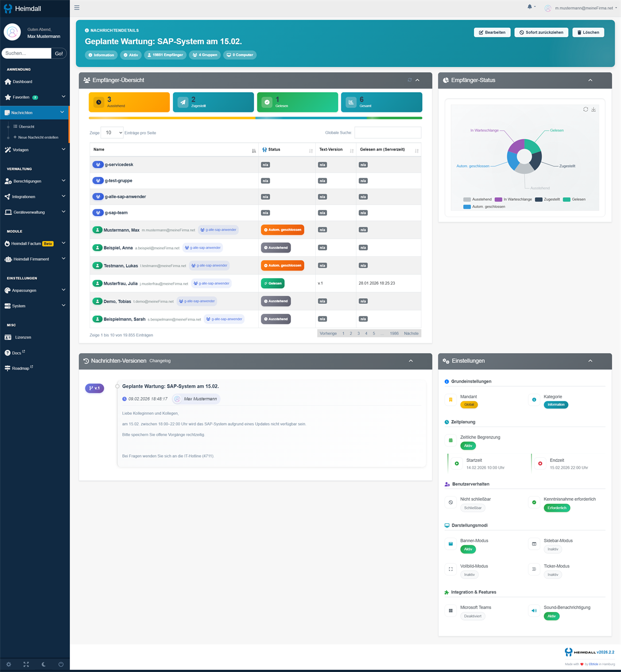Click the Löschen button
This screenshot has width=621, height=672.
coord(588,32)
